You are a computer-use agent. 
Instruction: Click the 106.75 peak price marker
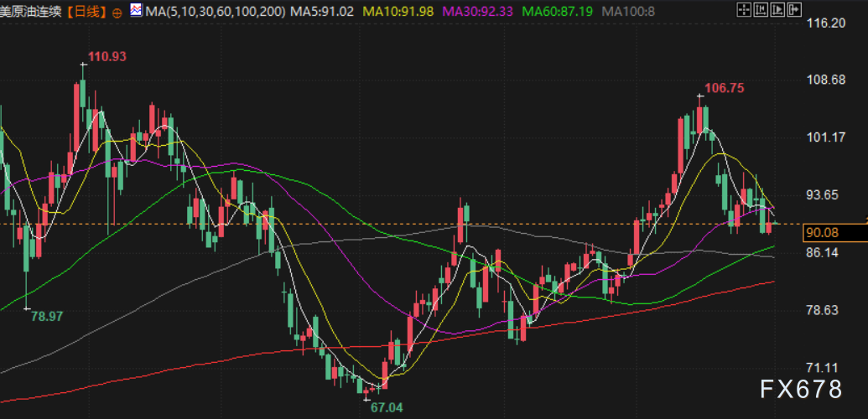pyautogui.click(x=725, y=88)
